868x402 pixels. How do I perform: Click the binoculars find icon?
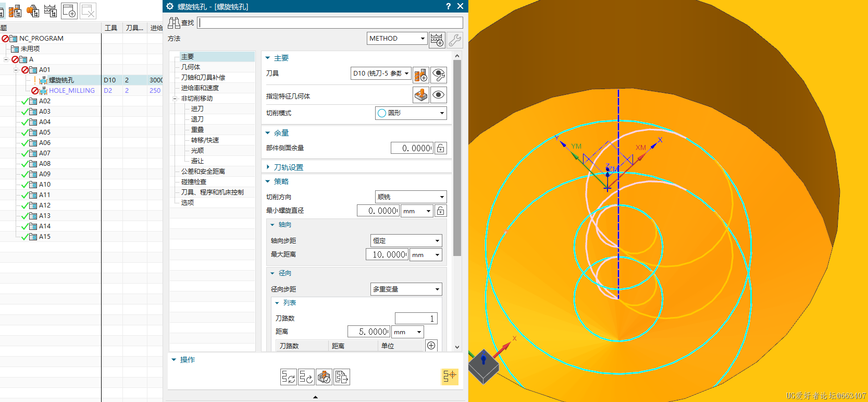tap(174, 22)
